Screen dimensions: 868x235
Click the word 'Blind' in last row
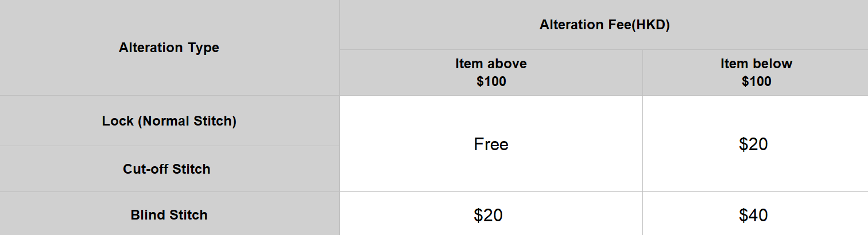click(148, 215)
